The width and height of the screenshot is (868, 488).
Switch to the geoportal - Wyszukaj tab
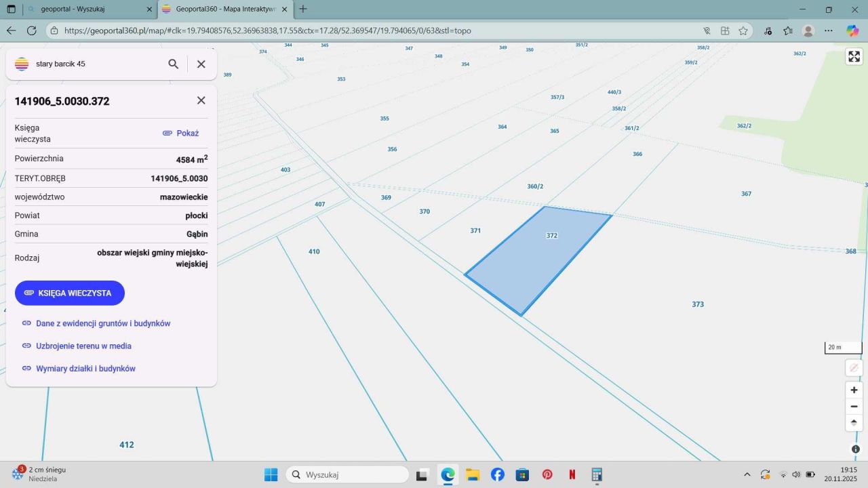pyautogui.click(x=81, y=9)
